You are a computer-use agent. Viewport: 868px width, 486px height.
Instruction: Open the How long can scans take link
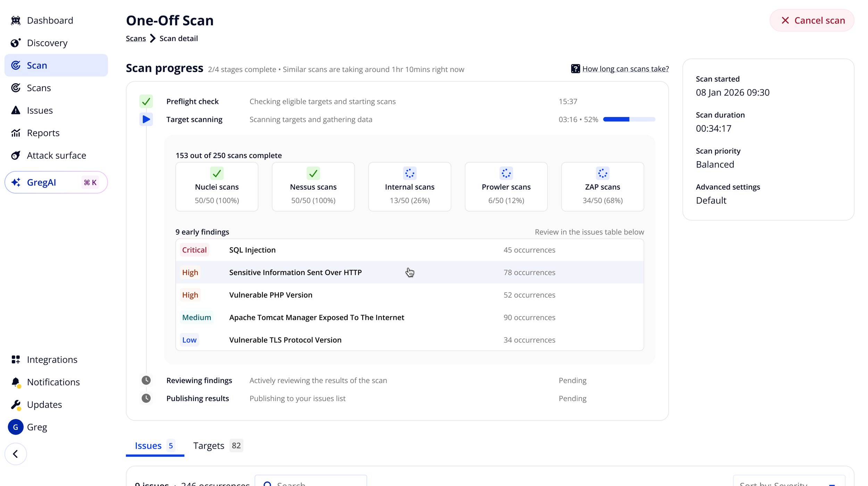click(x=625, y=68)
